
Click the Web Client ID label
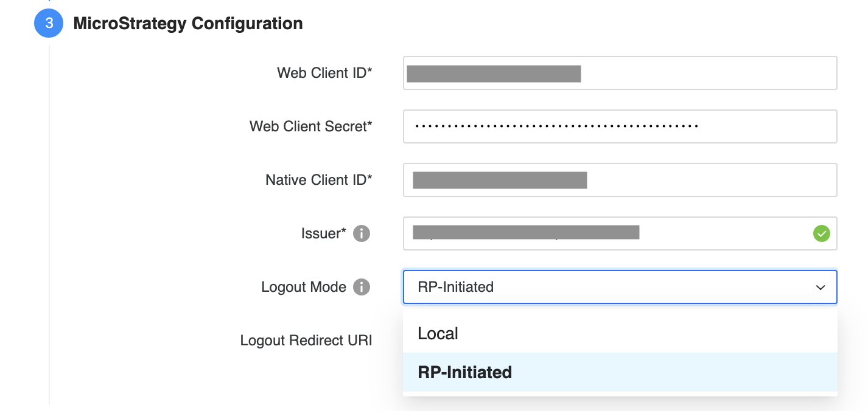pos(324,73)
